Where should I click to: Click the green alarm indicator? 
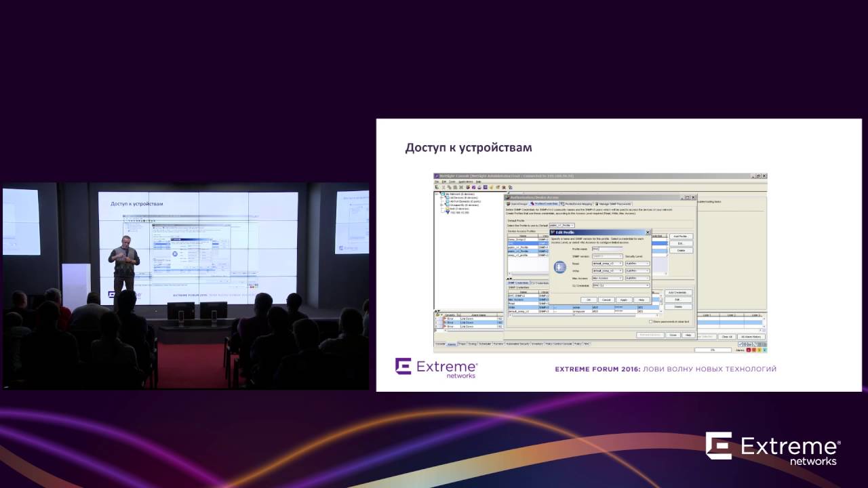765,350
